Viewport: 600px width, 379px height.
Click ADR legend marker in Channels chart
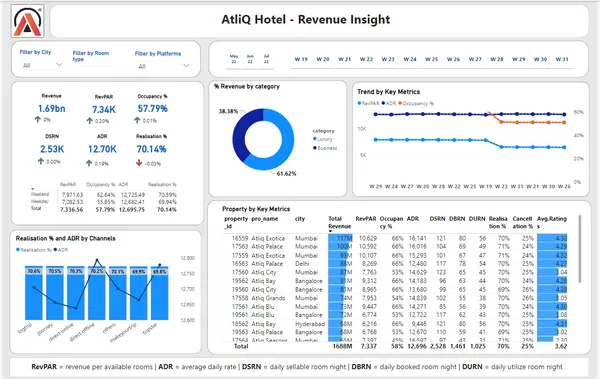[55, 250]
